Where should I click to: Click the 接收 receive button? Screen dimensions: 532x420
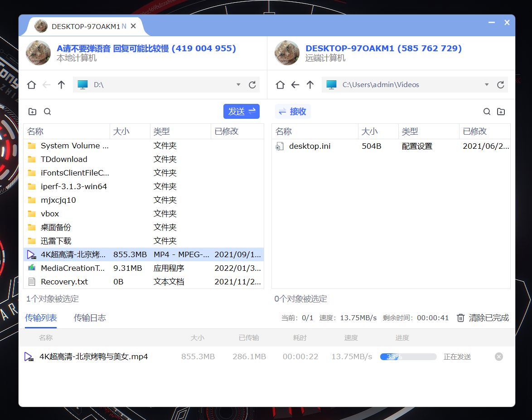click(x=292, y=112)
